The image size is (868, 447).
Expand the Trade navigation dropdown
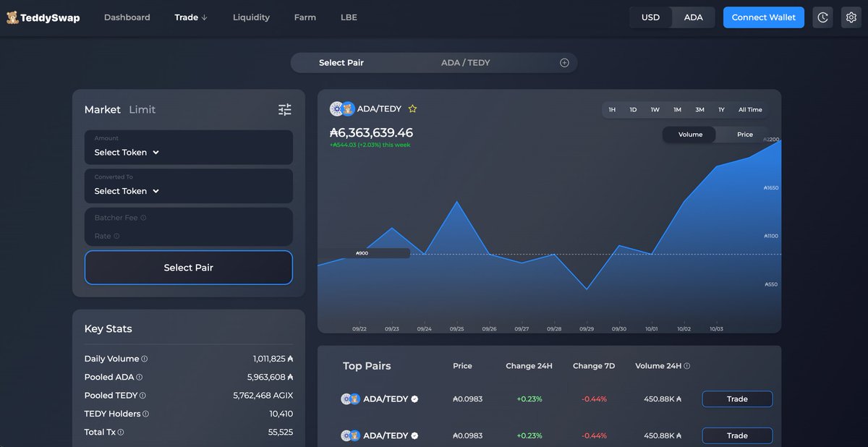coord(191,17)
